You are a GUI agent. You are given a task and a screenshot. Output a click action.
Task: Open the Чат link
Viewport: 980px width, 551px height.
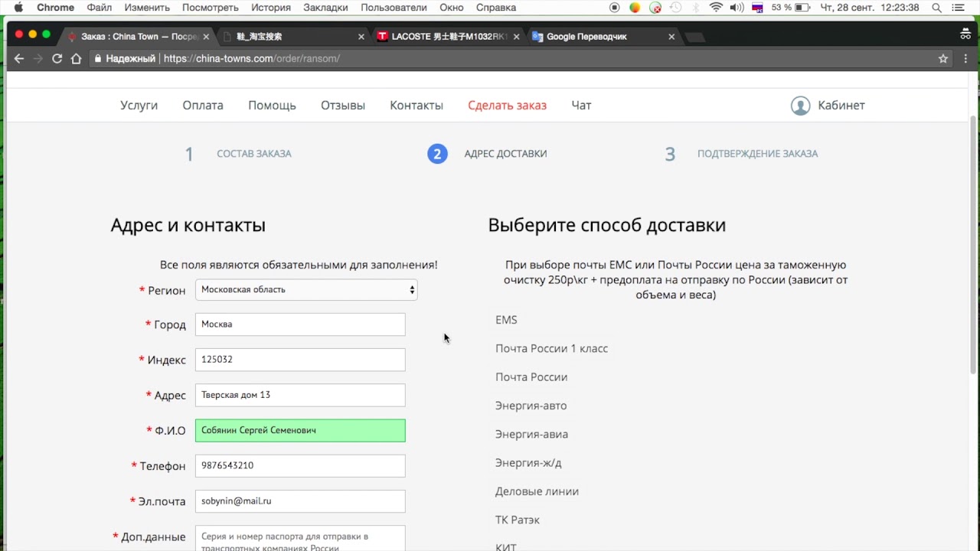tap(581, 106)
